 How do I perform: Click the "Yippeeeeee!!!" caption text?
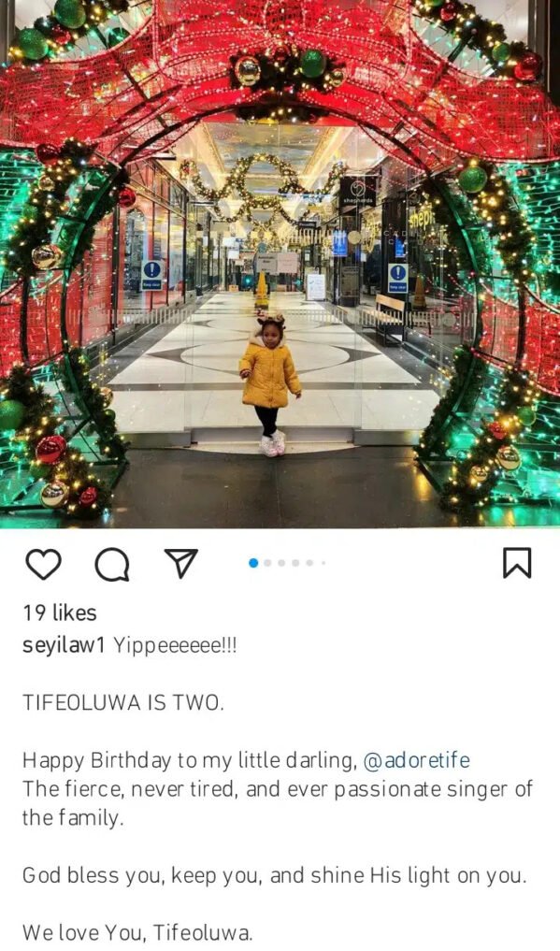click(175, 645)
